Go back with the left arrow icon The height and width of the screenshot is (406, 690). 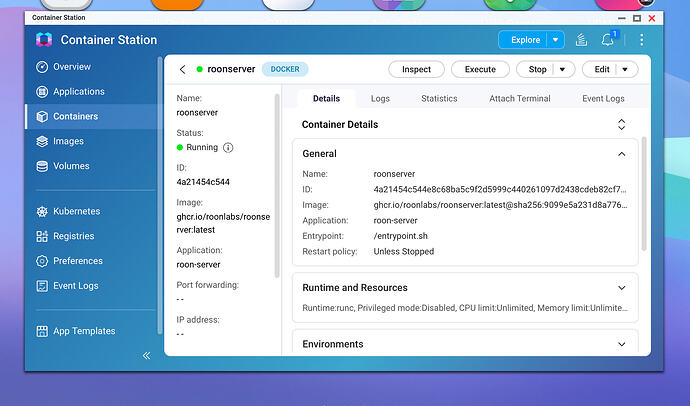pos(183,69)
